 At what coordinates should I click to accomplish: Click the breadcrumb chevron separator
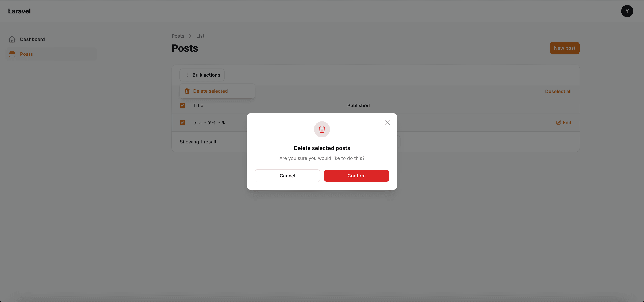[x=190, y=36]
